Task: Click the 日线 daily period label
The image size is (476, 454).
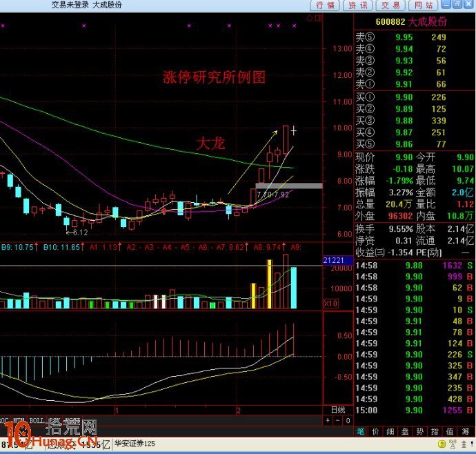Action: [x=338, y=410]
